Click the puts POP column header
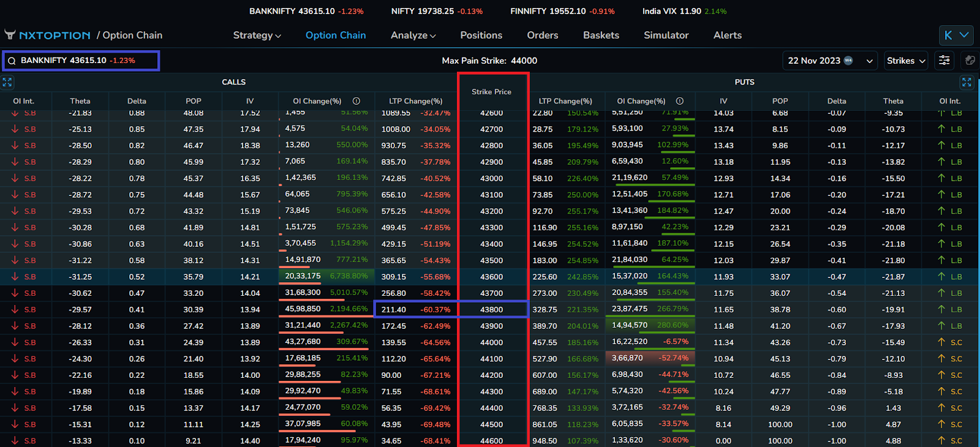 (x=780, y=101)
